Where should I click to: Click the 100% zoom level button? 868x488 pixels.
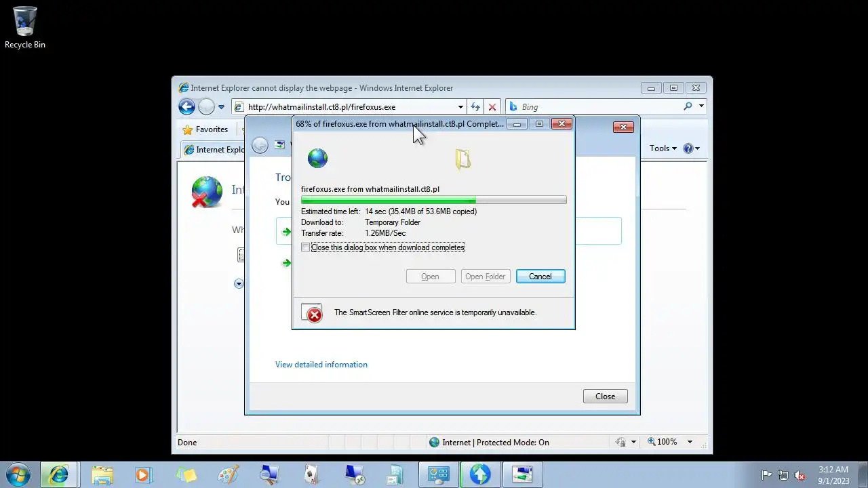(662, 442)
